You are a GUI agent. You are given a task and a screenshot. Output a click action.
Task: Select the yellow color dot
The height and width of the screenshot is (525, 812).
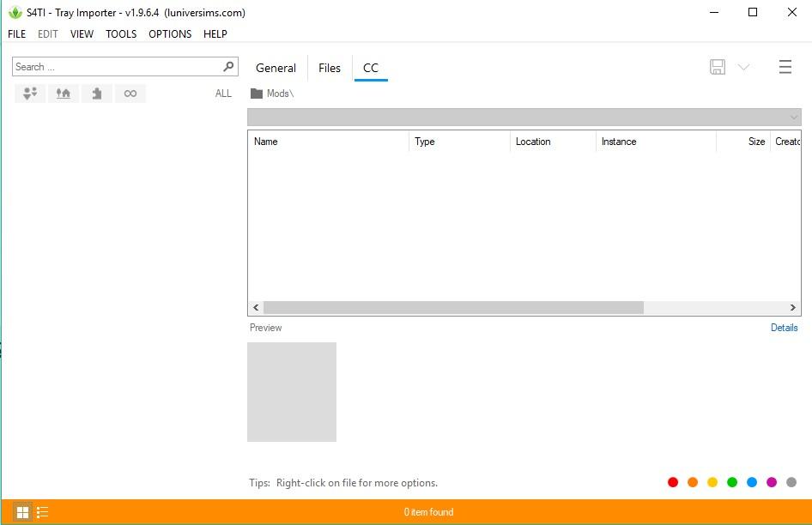click(712, 482)
